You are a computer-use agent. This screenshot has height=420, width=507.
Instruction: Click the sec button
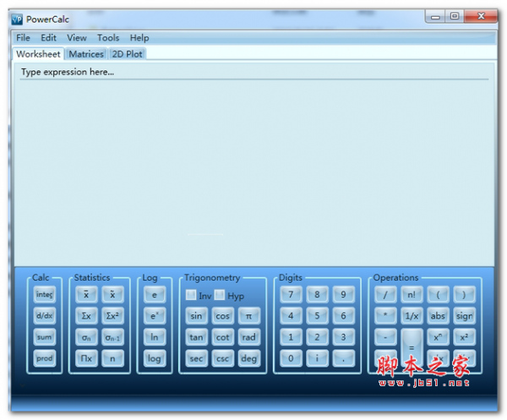coord(196,358)
